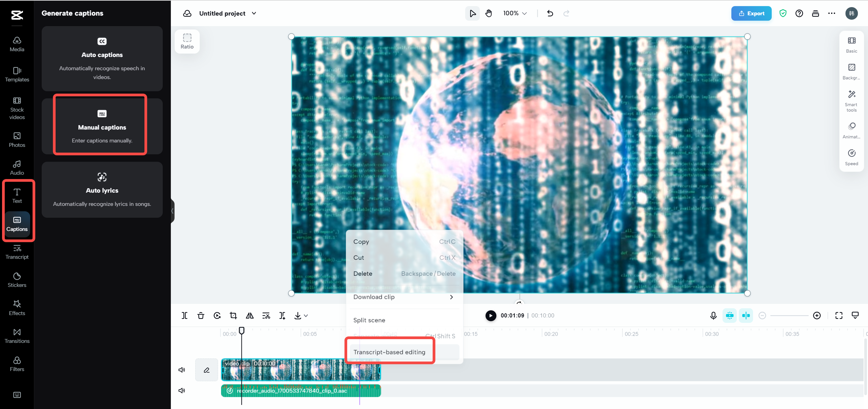Image resolution: width=868 pixels, height=409 pixels.
Task: Mute the video track
Action: click(181, 370)
